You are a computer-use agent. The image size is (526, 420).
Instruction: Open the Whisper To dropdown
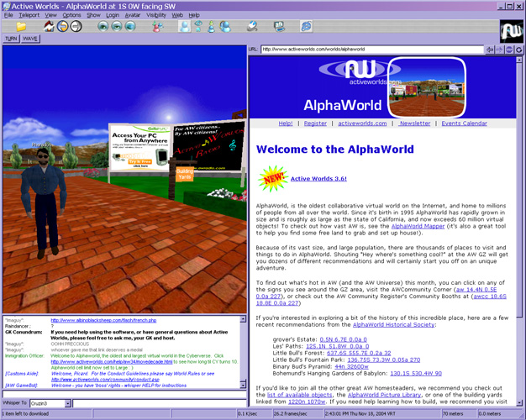click(68, 403)
